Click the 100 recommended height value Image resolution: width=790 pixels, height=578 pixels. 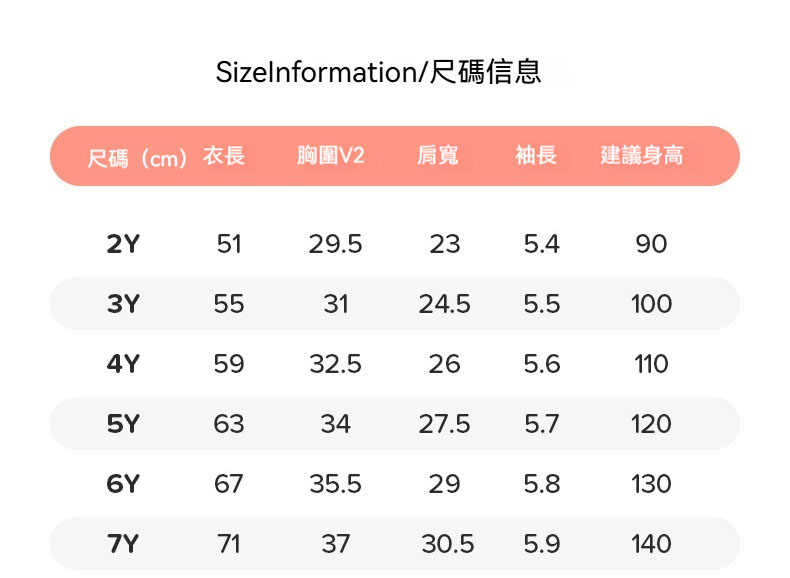point(651,304)
